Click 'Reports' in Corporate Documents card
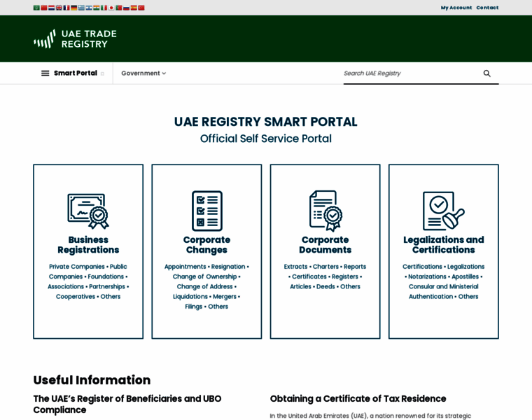Screen dimensions: 532x420 click(355, 267)
